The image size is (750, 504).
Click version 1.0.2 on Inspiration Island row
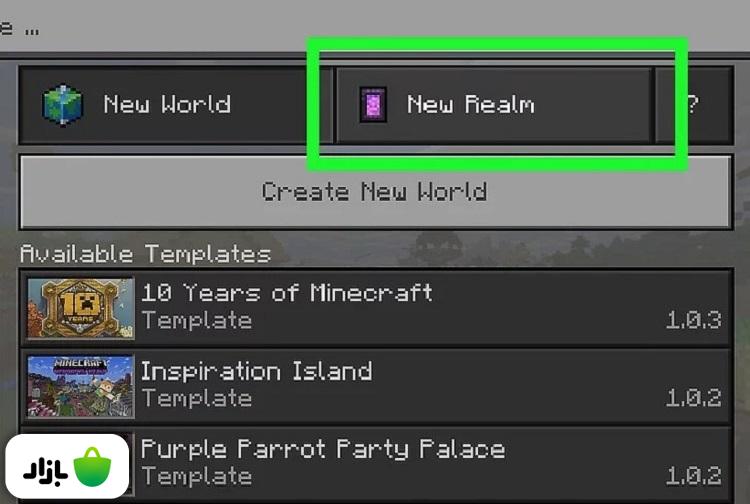pos(693,397)
